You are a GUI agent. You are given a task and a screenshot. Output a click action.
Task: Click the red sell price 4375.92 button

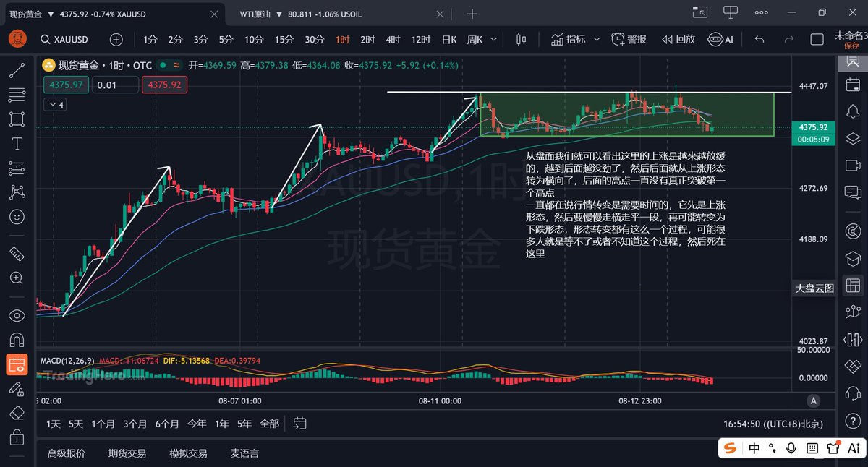(x=164, y=85)
